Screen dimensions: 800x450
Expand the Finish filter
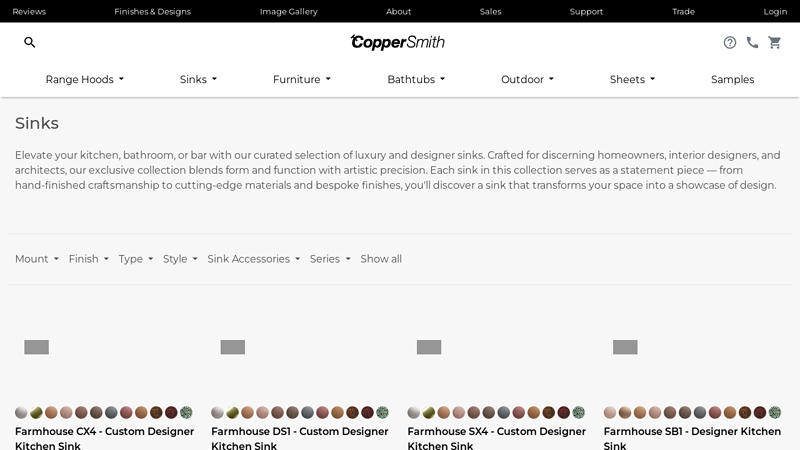tap(89, 259)
